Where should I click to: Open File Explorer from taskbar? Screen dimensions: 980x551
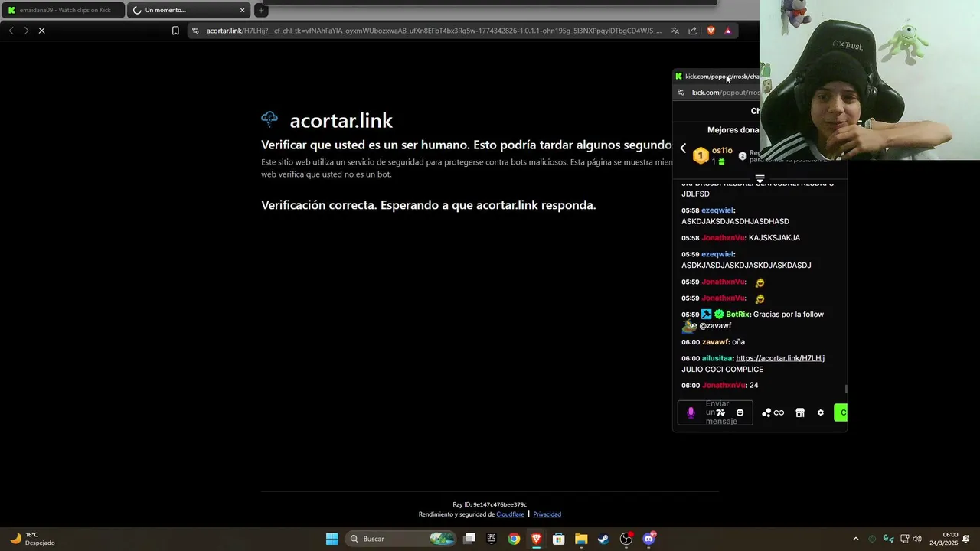581,539
